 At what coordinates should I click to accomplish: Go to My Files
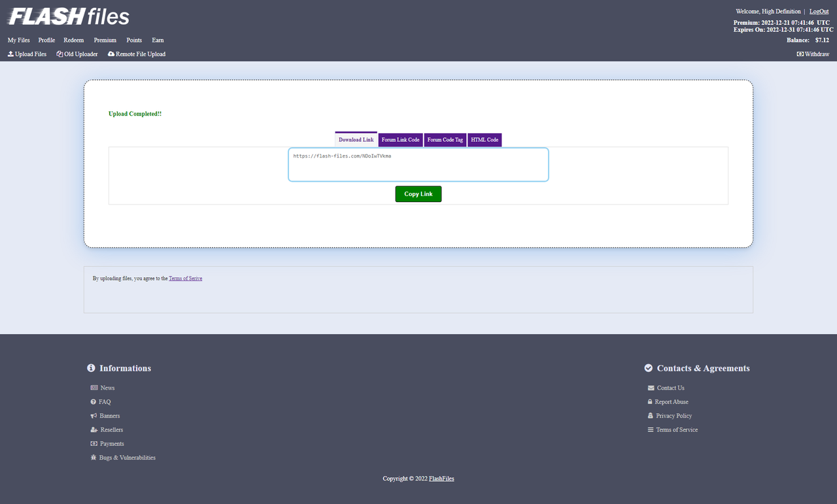tap(18, 40)
